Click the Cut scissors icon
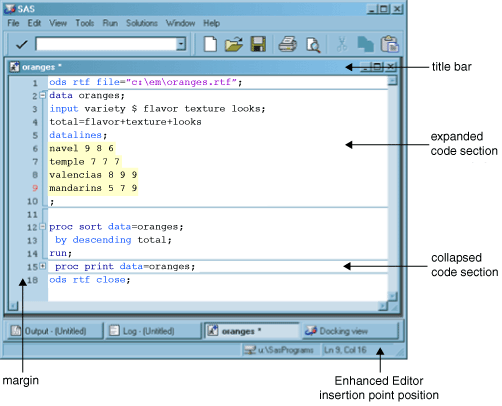Image resolution: width=502 pixels, height=406 pixels. coord(342,44)
